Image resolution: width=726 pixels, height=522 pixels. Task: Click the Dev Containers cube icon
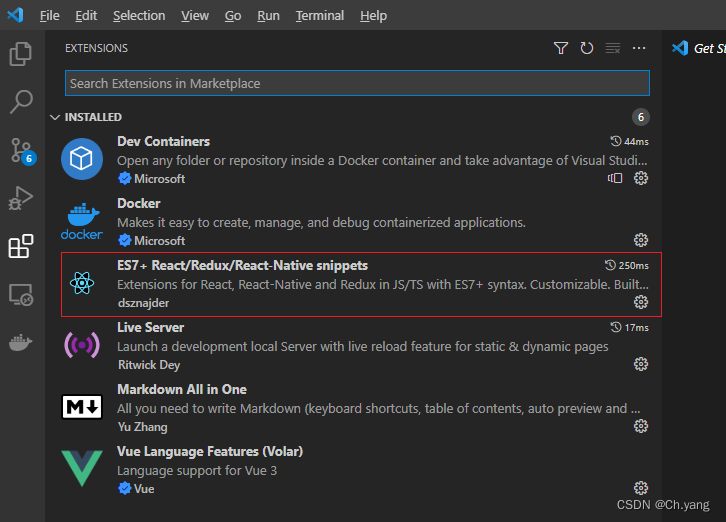82,159
